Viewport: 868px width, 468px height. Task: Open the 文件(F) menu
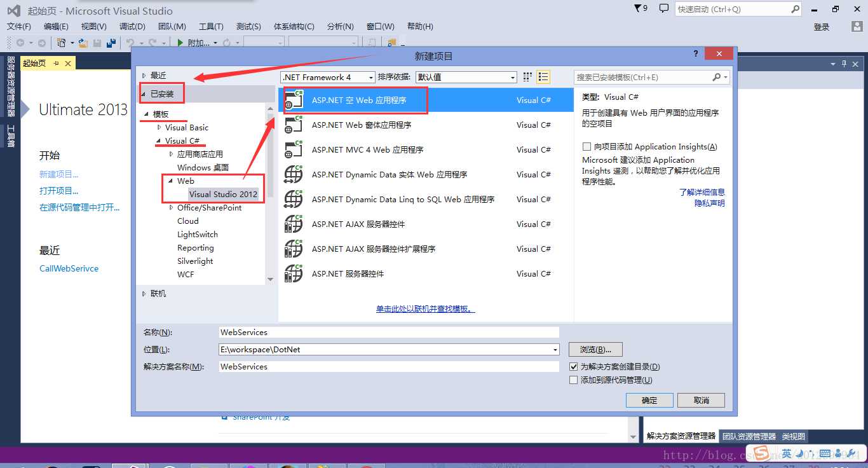pos(19,26)
